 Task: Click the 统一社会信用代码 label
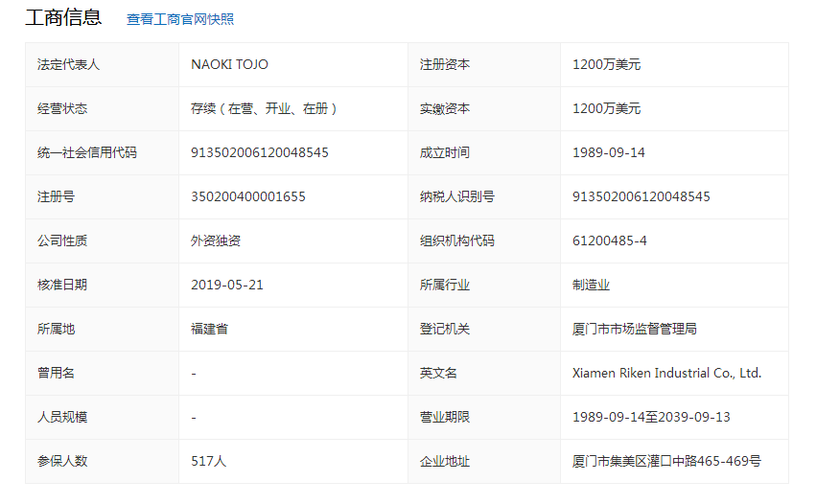pos(87,152)
